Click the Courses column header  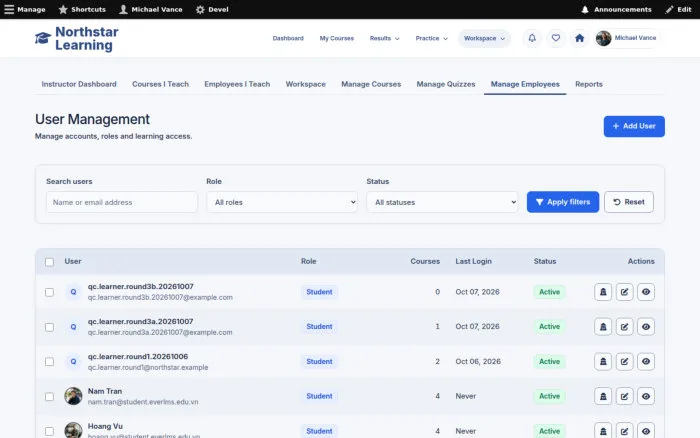click(x=425, y=262)
